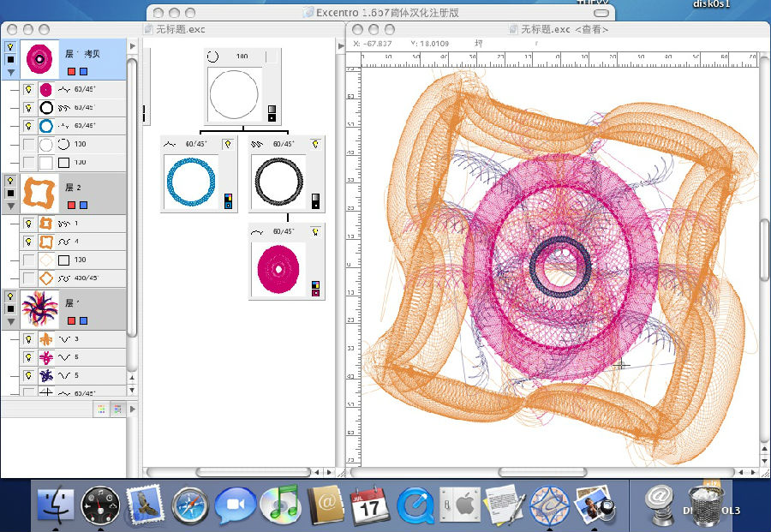This screenshot has width=771, height=532.
Task: Enable the empty visibility box on the root circle node
Action: tap(272, 57)
